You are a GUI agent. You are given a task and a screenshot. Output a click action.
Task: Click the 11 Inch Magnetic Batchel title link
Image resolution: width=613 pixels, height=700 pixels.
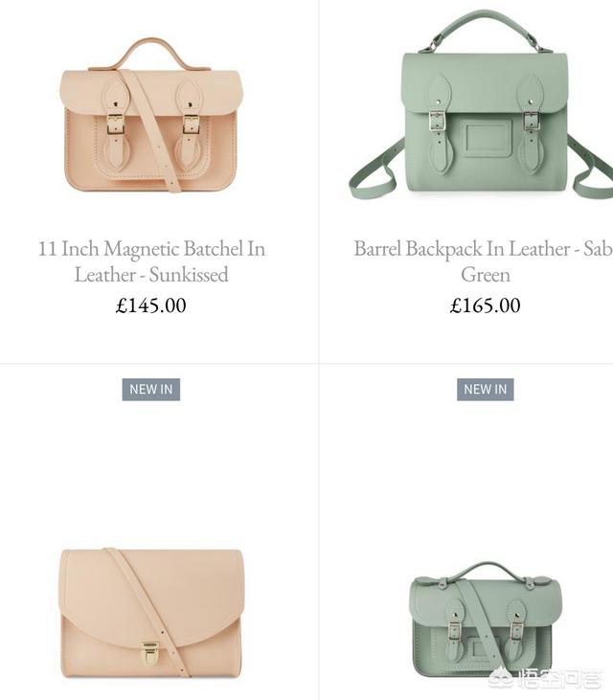point(151,261)
